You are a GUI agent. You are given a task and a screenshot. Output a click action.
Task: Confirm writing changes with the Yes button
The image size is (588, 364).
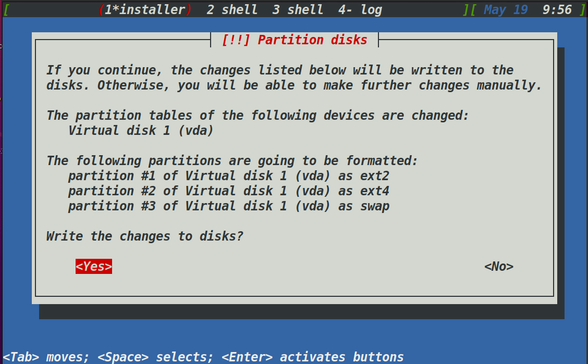point(94,266)
